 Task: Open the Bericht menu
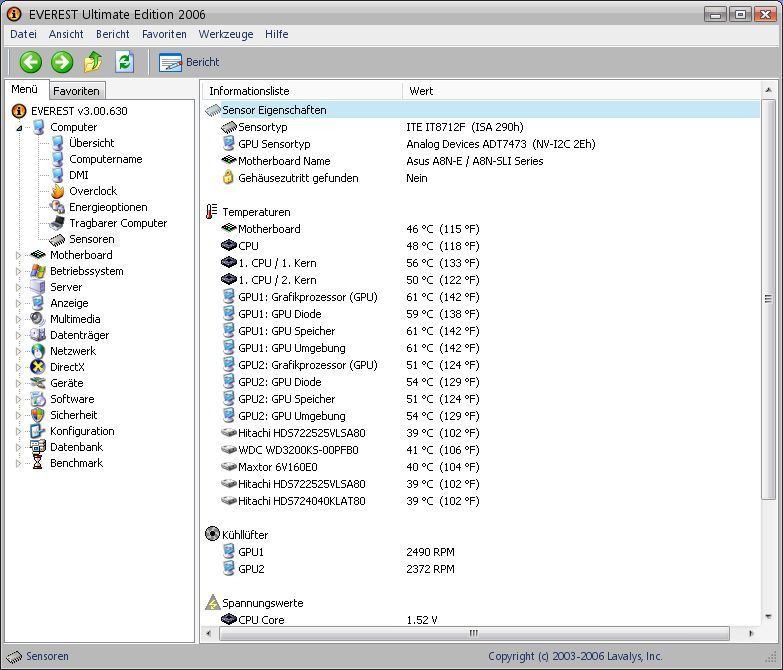(x=112, y=34)
